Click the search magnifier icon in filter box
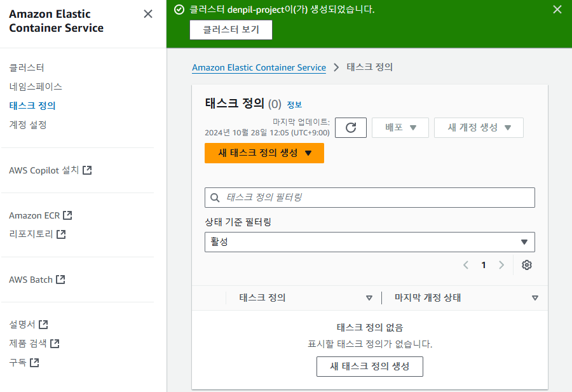572x392 pixels. (215, 198)
